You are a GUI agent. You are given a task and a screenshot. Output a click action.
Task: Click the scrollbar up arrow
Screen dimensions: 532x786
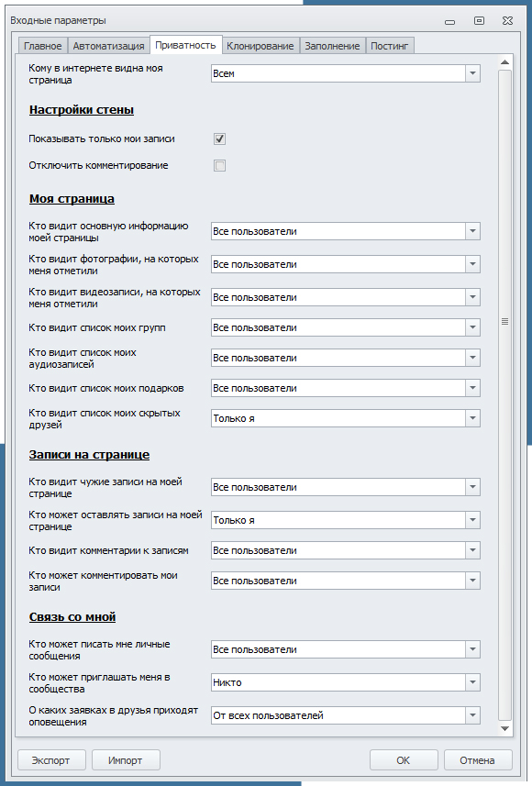tap(504, 62)
